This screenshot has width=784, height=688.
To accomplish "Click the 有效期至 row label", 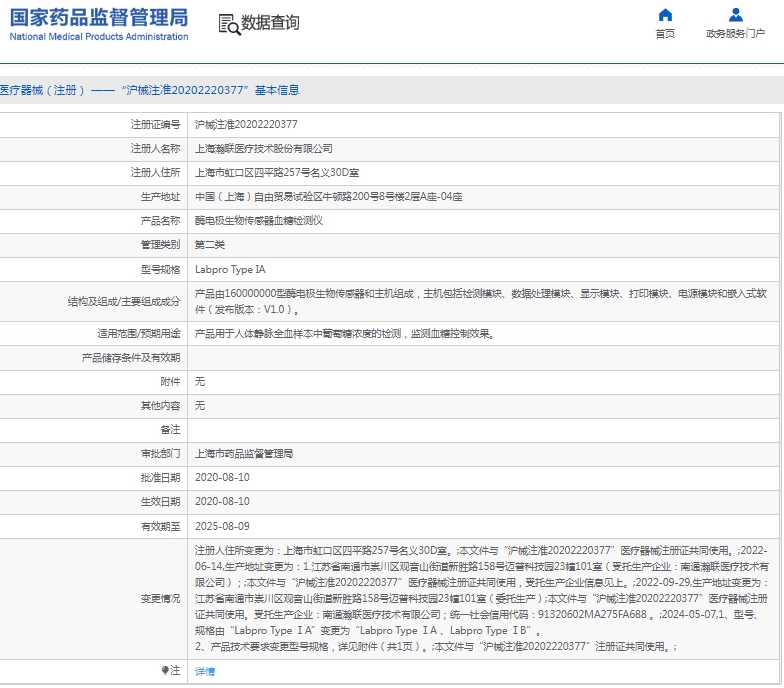I will [x=160, y=526].
